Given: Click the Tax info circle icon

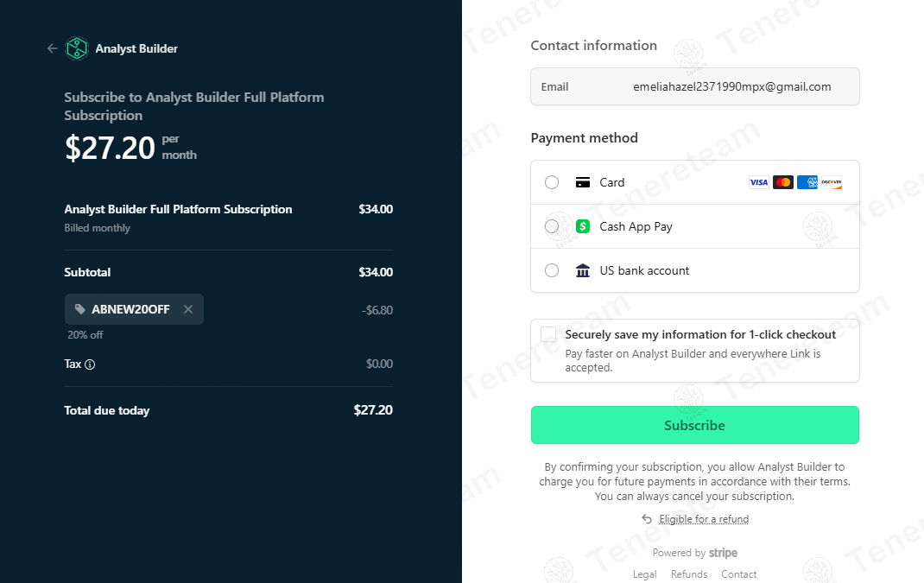Looking at the screenshot, I should tap(90, 364).
